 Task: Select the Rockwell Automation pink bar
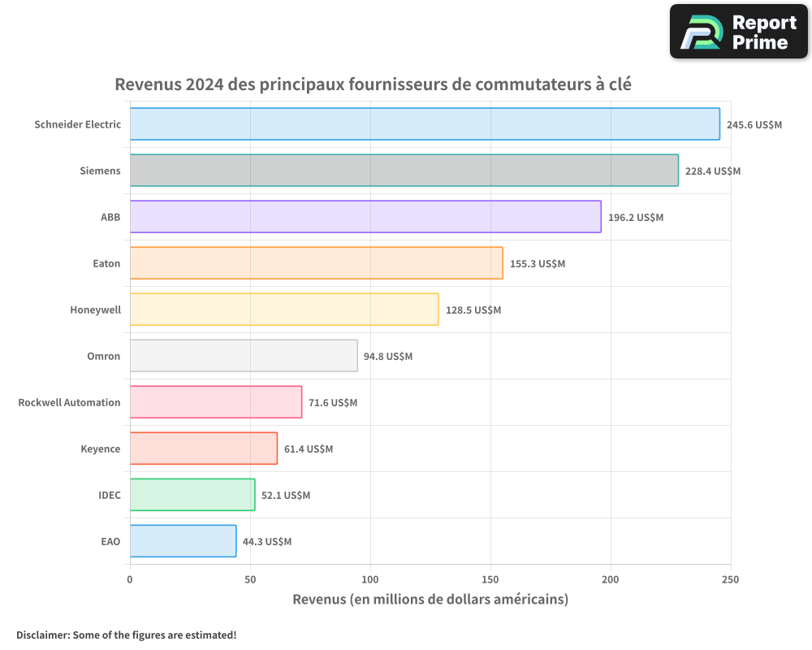point(215,402)
